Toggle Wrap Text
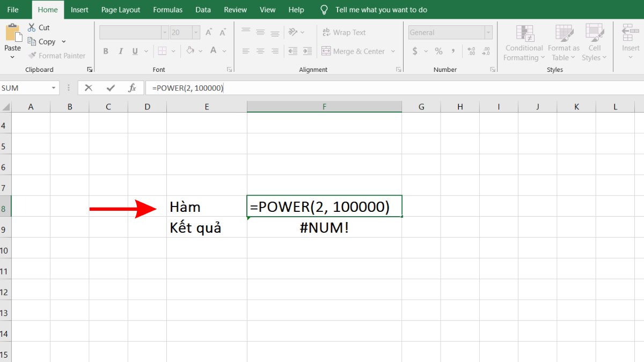 pos(344,32)
